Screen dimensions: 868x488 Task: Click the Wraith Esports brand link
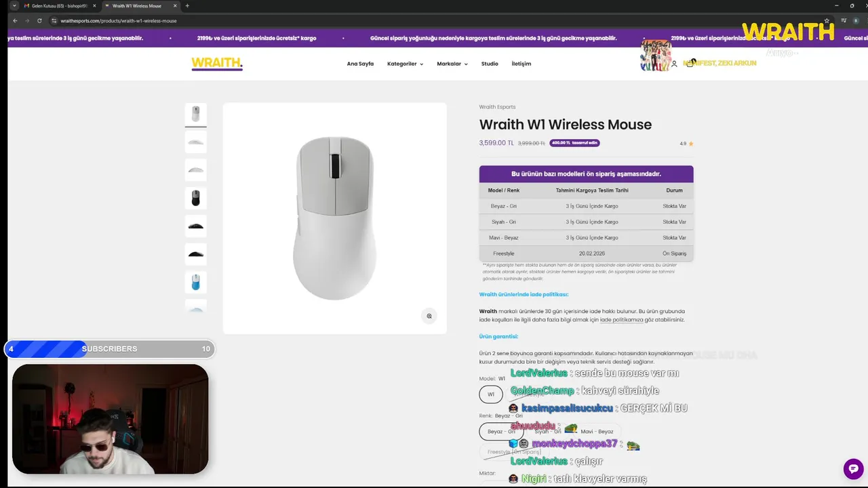pos(497,107)
